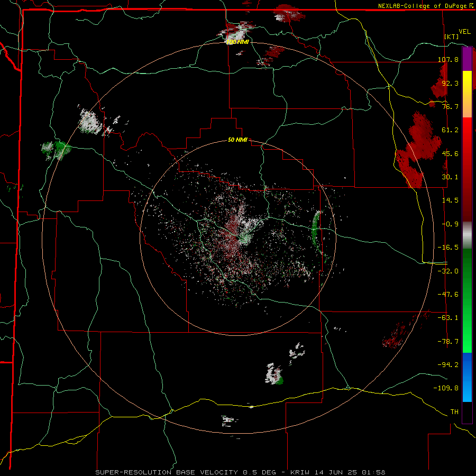This screenshot has width=476, height=476.
Task: Click the yellow segment of velocity color bar
Action: pos(467,94)
